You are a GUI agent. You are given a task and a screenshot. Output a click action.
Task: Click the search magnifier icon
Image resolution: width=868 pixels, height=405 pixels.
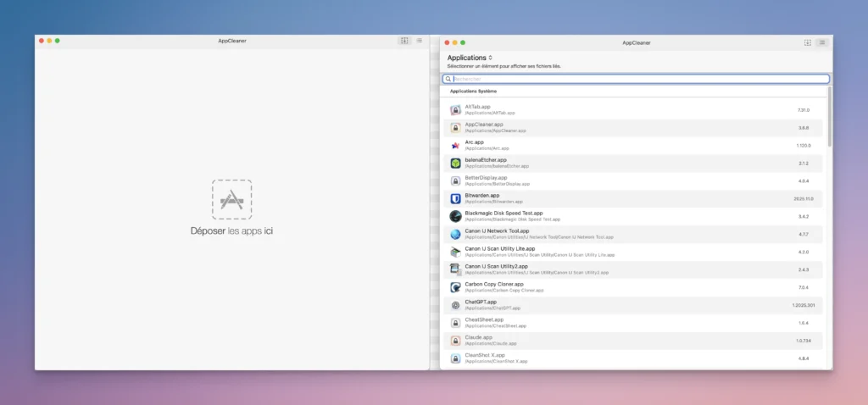(x=448, y=79)
